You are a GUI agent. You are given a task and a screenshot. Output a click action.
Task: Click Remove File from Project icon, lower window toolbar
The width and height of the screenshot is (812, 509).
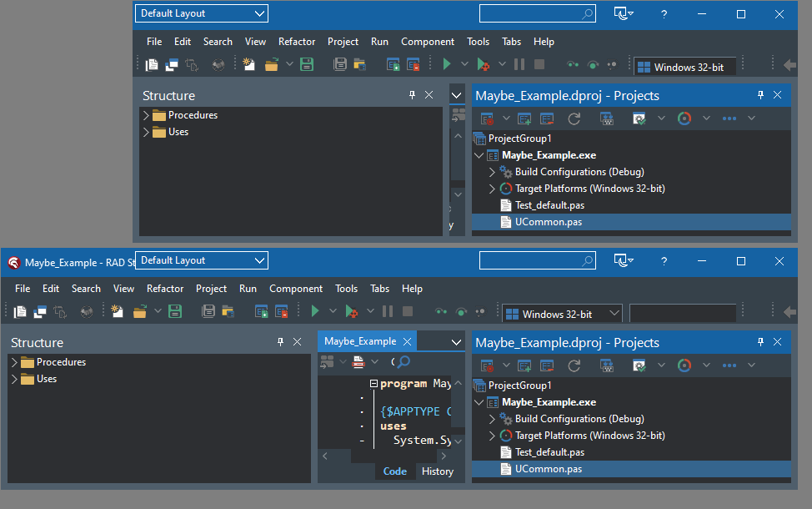coord(282,311)
